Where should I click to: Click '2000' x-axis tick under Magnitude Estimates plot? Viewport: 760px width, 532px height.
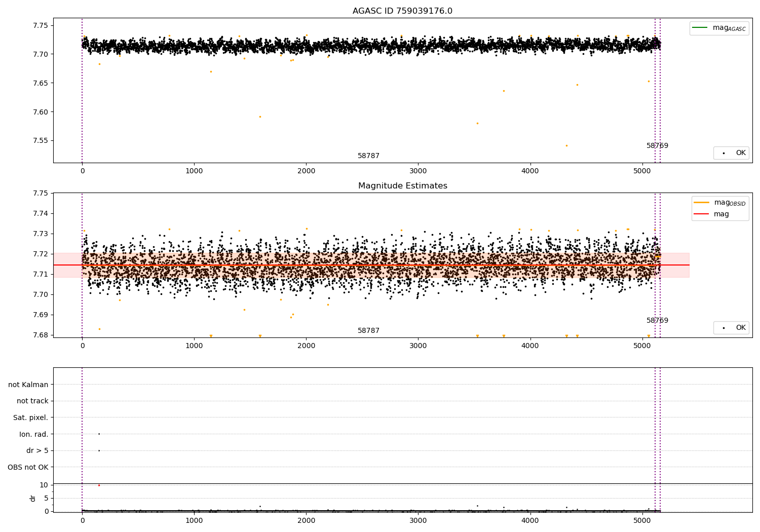(306, 346)
